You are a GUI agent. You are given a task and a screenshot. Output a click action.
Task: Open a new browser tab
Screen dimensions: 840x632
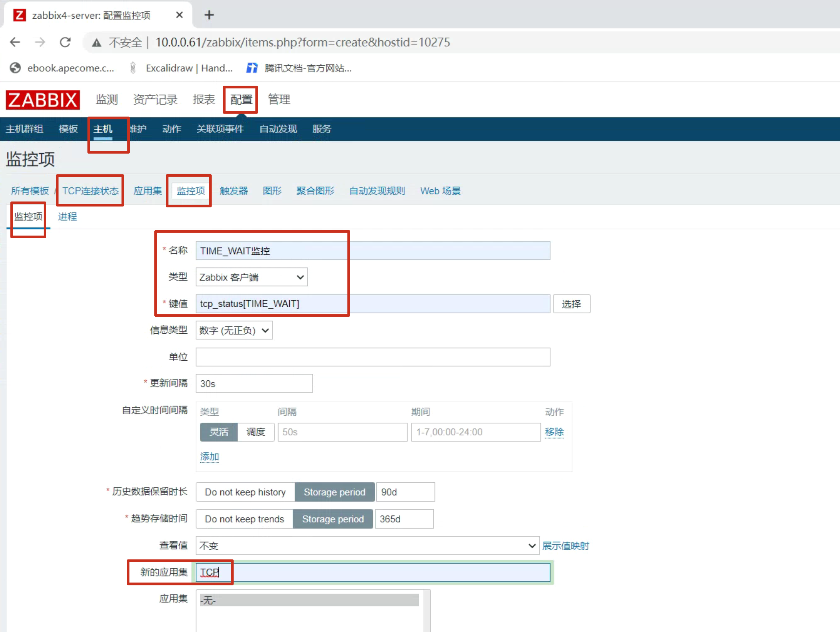click(209, 15)
